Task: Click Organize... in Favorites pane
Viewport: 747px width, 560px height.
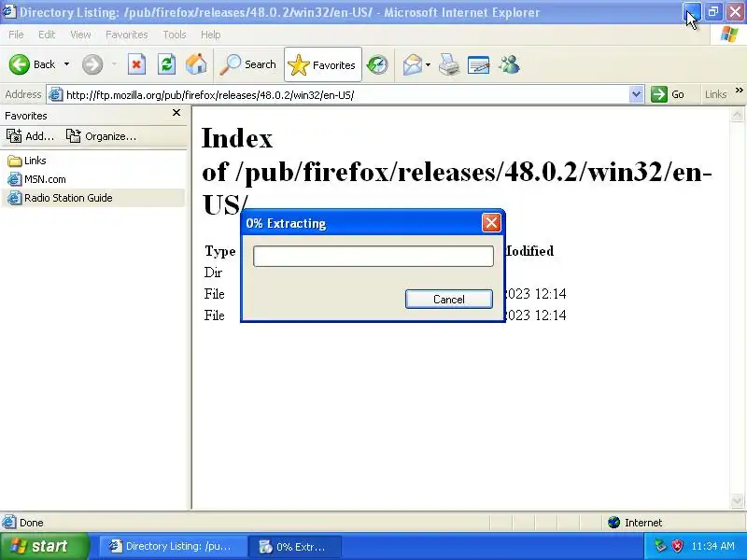Action: point(101,136)
